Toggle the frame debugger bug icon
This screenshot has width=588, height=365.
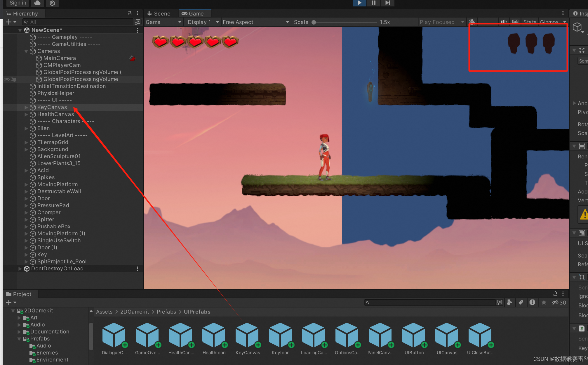(472, 22)
